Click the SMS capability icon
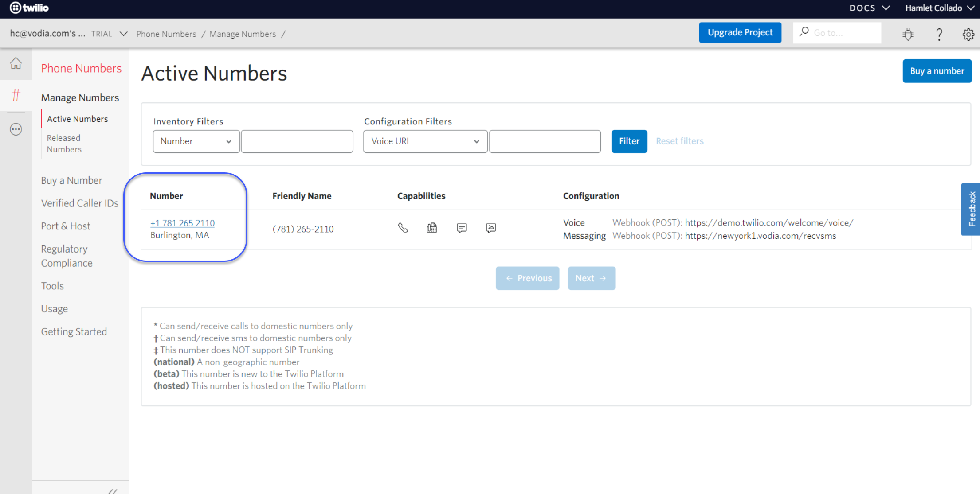 462,228
